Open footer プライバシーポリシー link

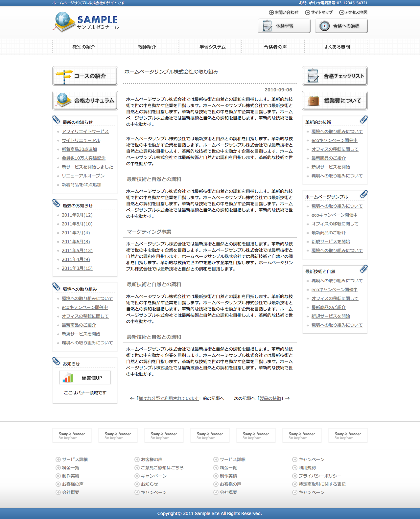pyautogui.click(x=320, y=476)
